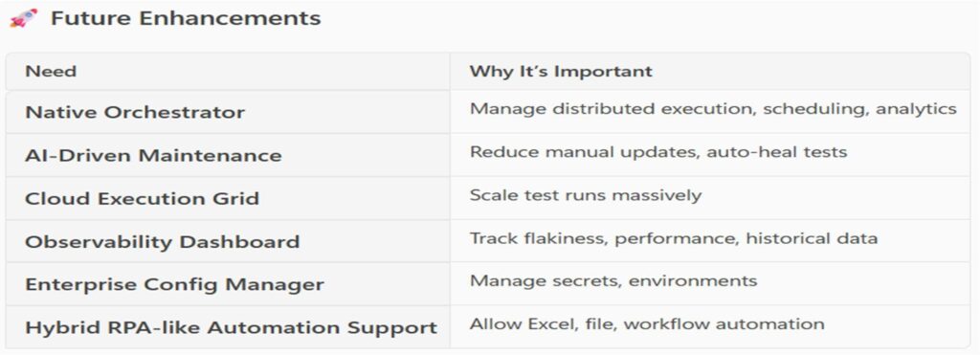Image resolution: width=980 pixels, height=355 pixels.
Task: Select Allow Excel, file, workflow text
Action: coord(647,324)
